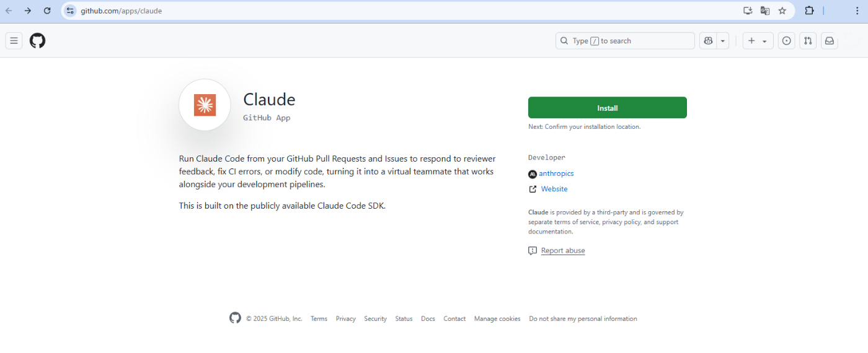
Task: Open Issues icon in header
Action: pos(787,41)
